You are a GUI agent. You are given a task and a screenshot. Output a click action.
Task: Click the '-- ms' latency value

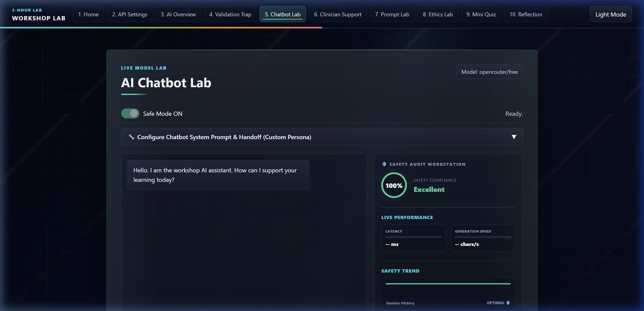pyautogui.click(x=392, y=244)
